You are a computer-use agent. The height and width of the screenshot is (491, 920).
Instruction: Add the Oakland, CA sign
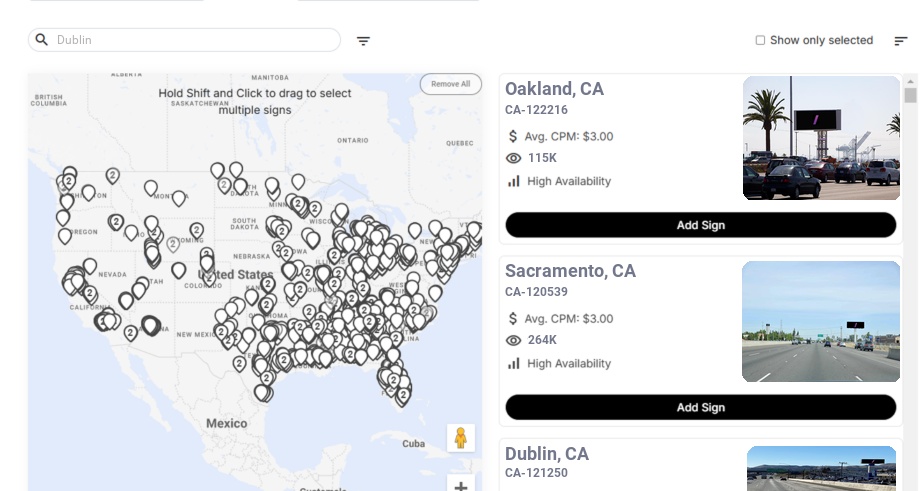700,225
